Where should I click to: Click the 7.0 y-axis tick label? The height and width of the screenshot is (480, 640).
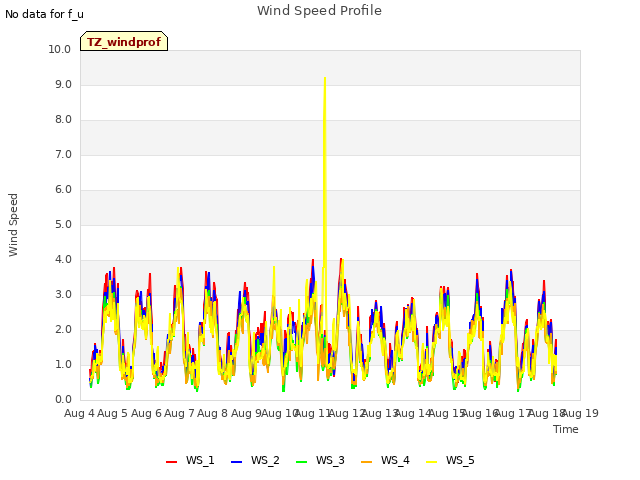(63, 155)
